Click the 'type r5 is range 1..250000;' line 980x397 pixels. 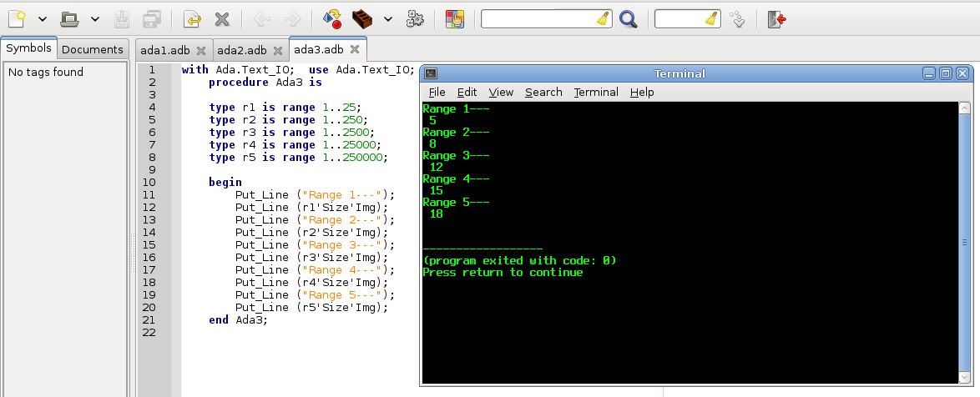tap(298, 158)
